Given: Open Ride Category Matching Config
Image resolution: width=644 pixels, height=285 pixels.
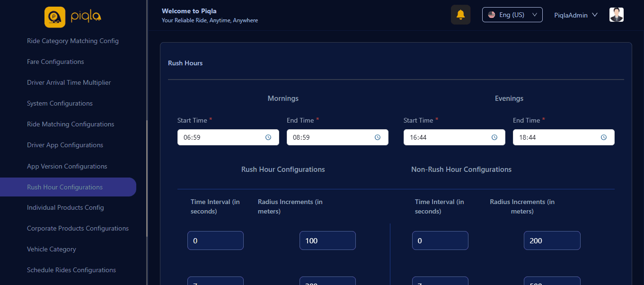Looking at the screenshot, I should [73, 41].
